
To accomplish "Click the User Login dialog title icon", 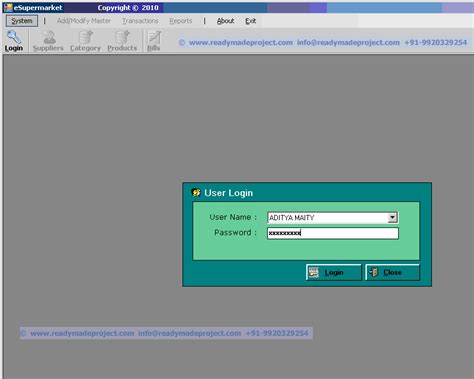I will click(x=196, y=193).
